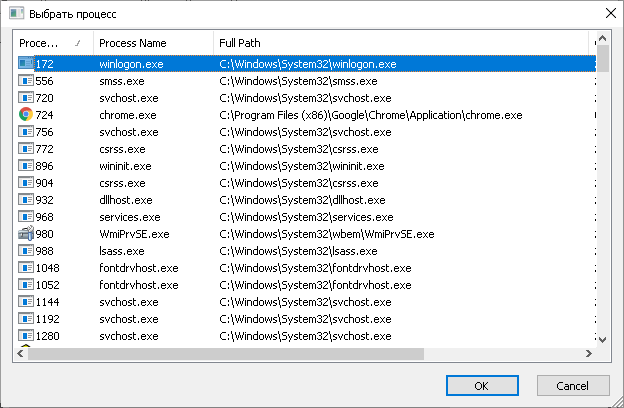Select csrss.exe name in row 904
This screenshot has height=408, width=624.
[122, 183]
